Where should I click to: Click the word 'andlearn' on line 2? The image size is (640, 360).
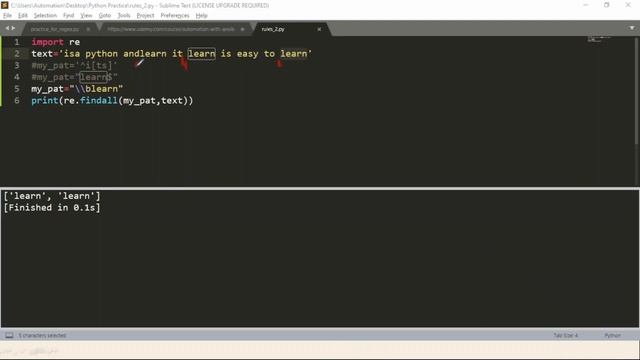coord(144,54)
